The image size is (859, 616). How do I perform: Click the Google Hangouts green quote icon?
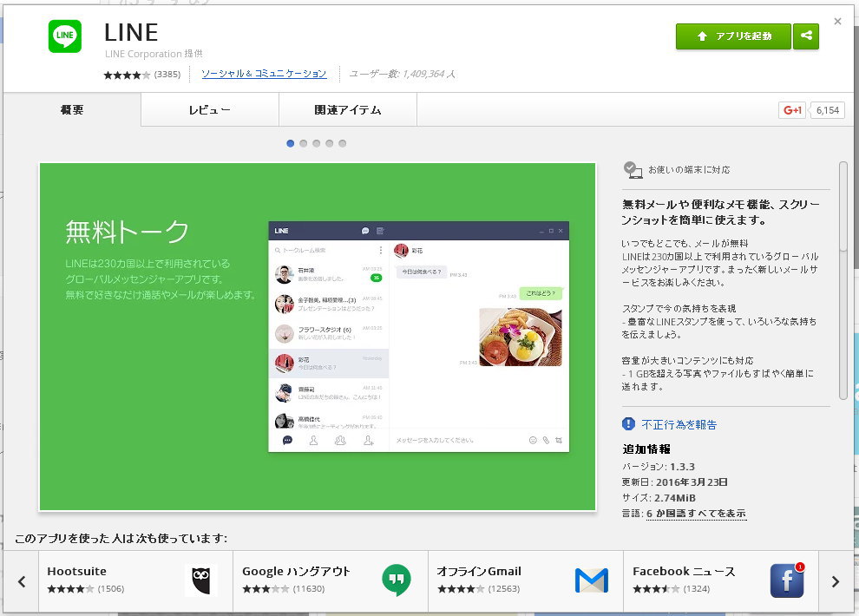tap(397, 580)
